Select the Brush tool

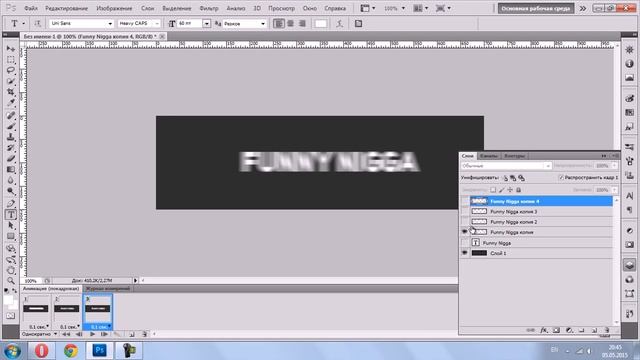pos(11,127)
